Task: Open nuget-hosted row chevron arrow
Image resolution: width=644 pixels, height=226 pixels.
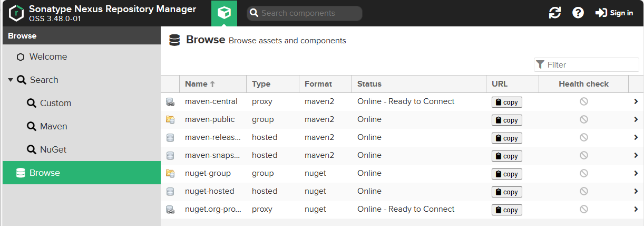Action: pyautogui.click(x=636, y=191)
